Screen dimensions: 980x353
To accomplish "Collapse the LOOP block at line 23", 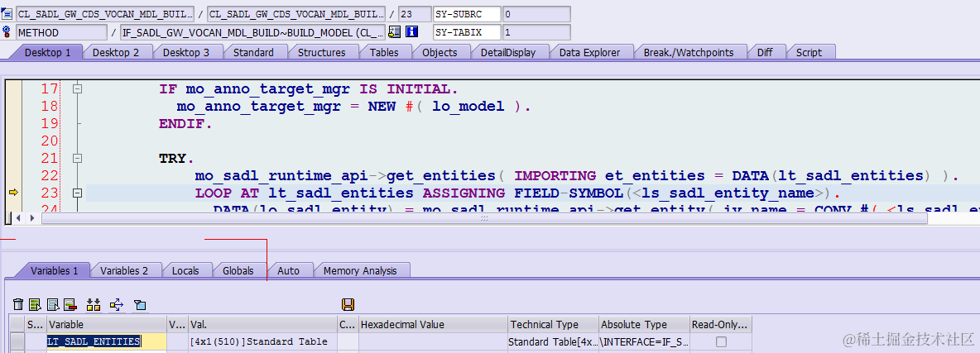I will pyautogui.click(x=78, y=193).
